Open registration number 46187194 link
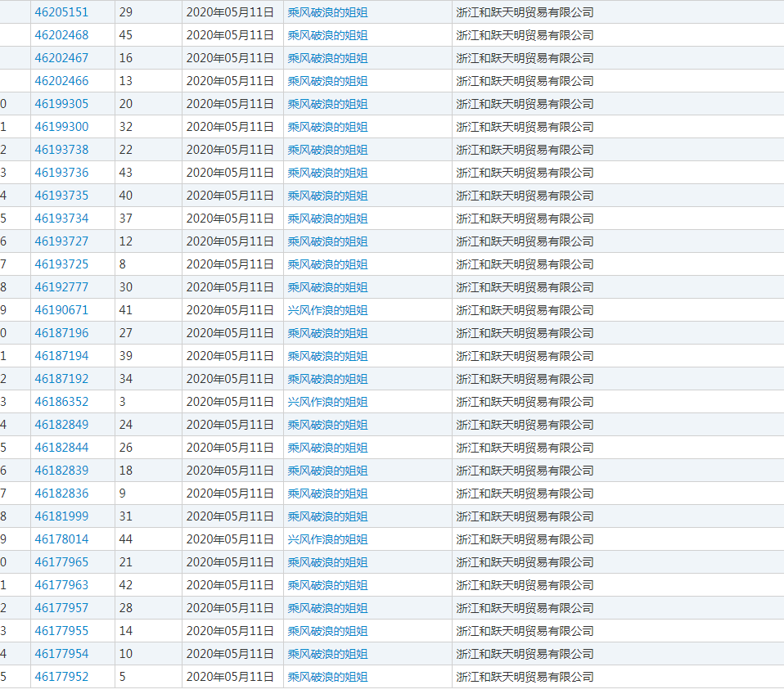 (x=61, y=356)
